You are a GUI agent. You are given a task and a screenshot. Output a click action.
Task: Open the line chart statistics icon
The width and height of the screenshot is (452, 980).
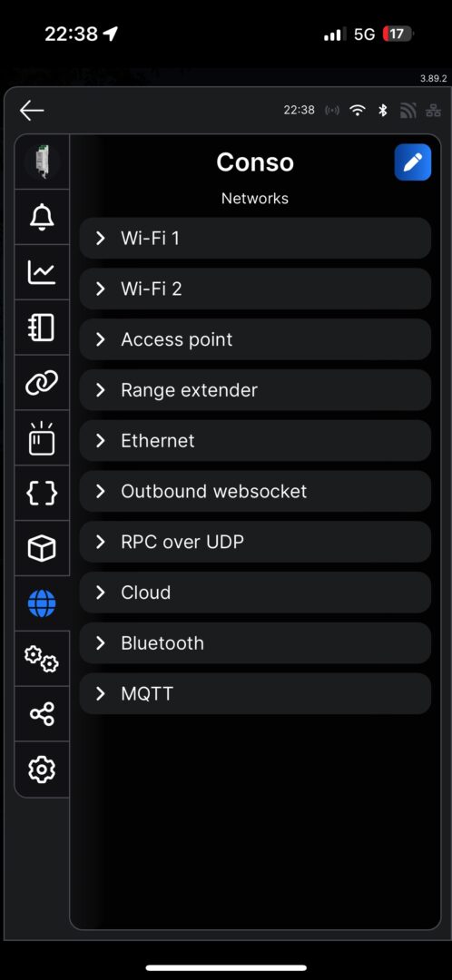[x=42, y=272]
